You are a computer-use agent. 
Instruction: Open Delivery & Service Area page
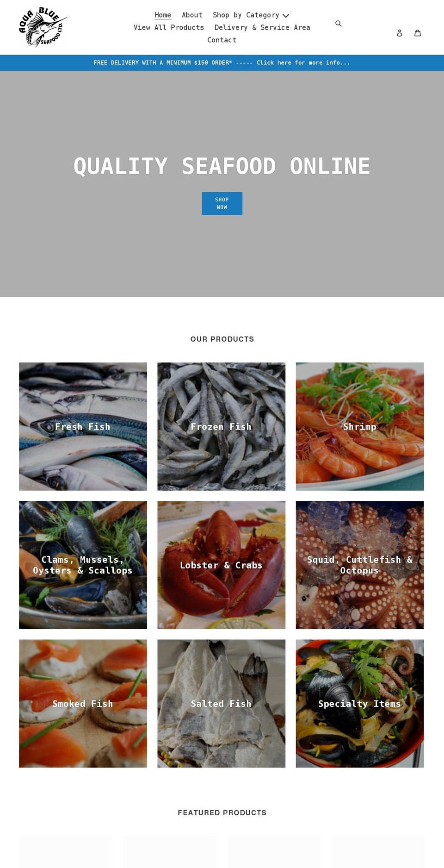click(262, 27)
